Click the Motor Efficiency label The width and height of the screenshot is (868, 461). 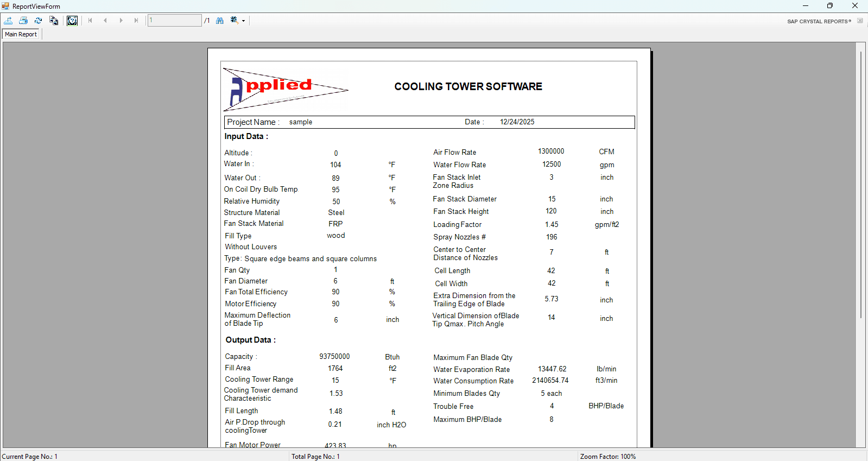click(251, 304)
